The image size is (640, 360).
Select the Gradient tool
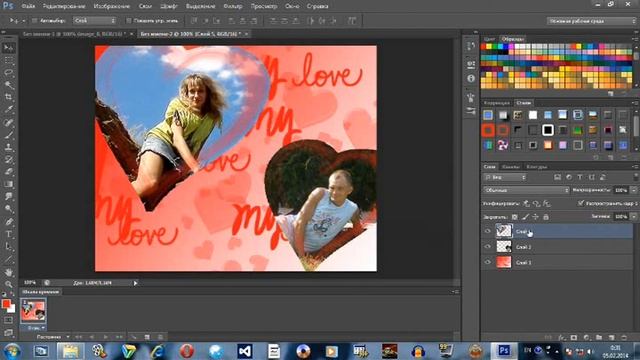point(9,184)
